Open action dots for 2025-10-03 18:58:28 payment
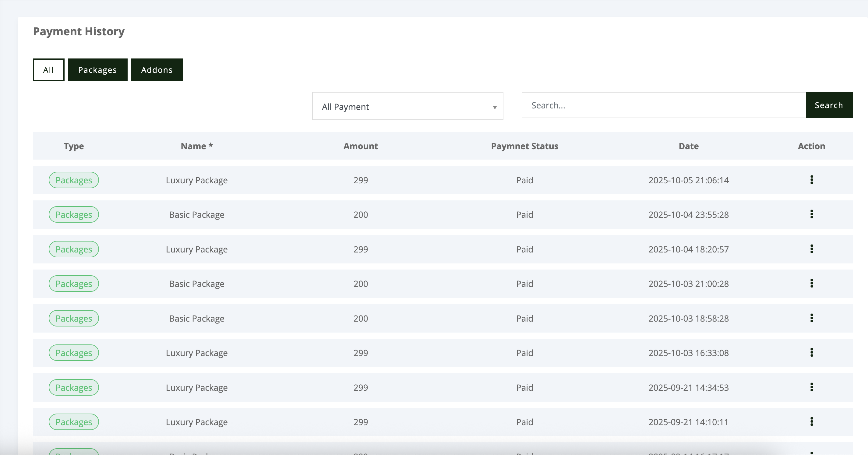This screenshot has width=868, height=455. coord(811,318)
